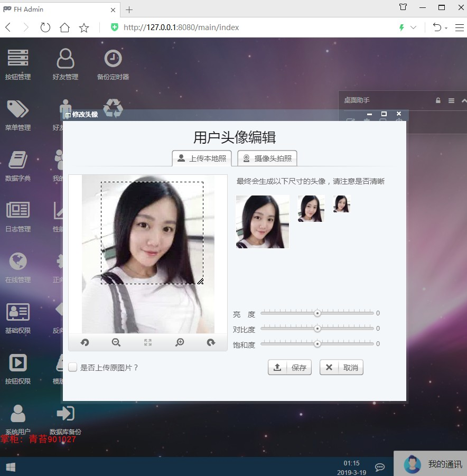Viewport: 467px width, 476px height.
Task: Click the green shield security icon
Action: point(115,27)
